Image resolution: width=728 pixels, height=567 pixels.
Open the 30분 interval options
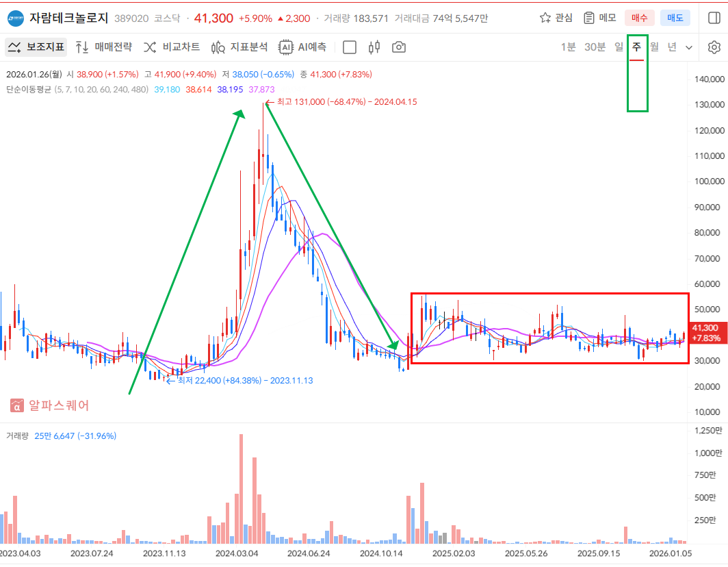click(595, 47)
